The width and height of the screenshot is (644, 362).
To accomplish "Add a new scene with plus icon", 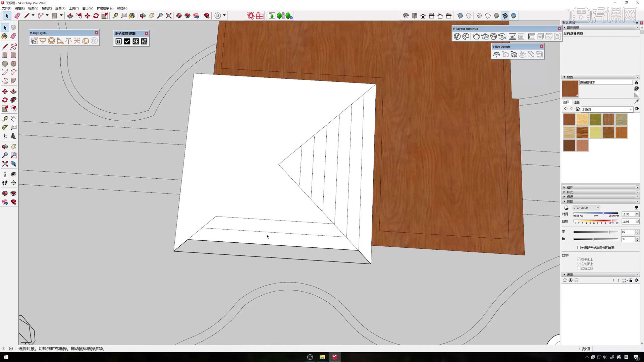I will 571,280.
